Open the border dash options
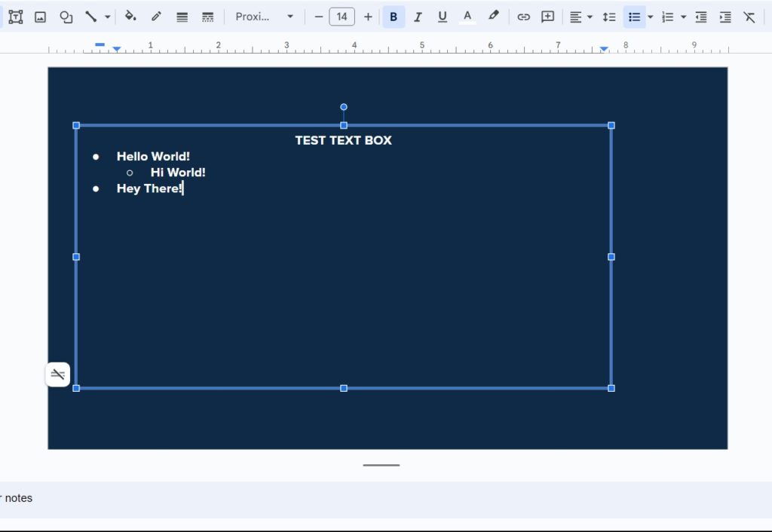Viewport: 772px width, 532px height. [x=208, y=16]
